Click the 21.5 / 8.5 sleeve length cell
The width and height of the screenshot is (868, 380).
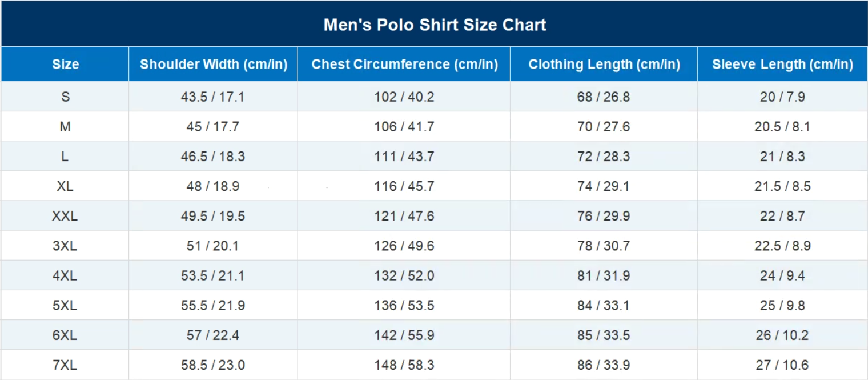(x=782, y=186)
